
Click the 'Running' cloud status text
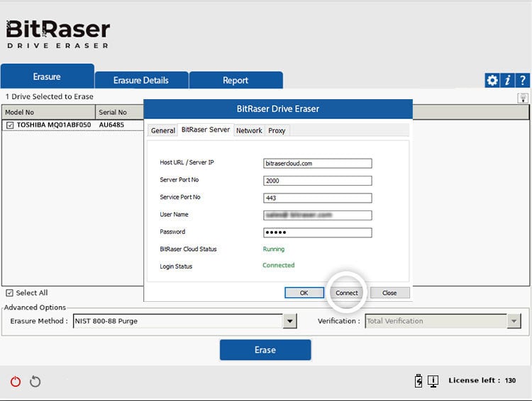[274, 249]
